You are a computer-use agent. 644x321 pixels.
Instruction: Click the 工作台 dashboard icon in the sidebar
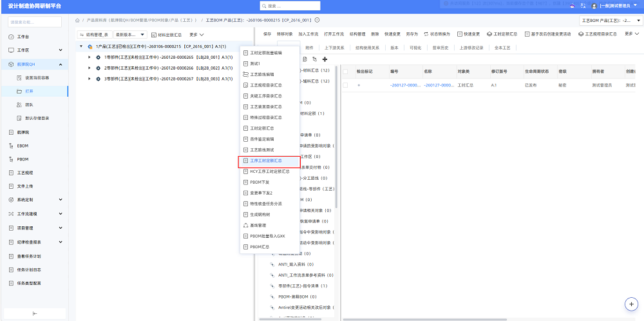coord(11,37)
